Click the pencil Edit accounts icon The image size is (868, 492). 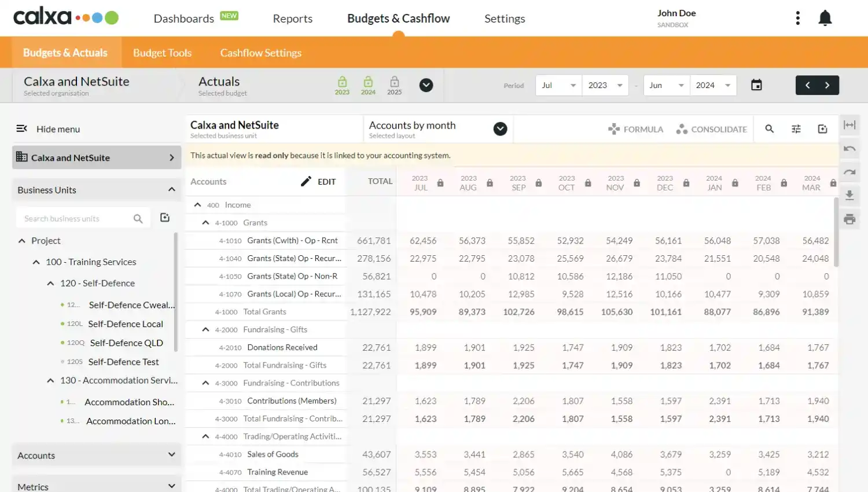(x=306, y=181)
